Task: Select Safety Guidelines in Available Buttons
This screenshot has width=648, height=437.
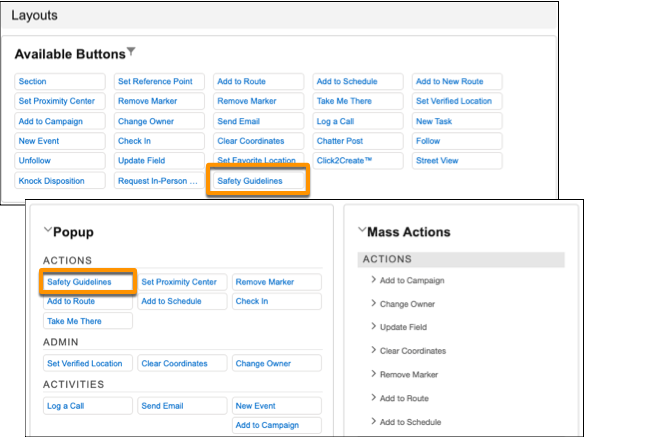Action: pos(258,181)
